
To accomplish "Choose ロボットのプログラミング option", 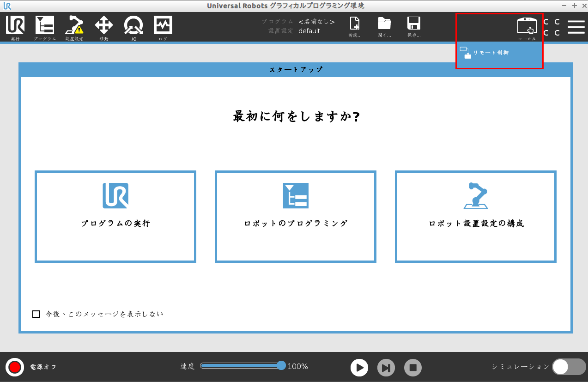I will (296, 217).
